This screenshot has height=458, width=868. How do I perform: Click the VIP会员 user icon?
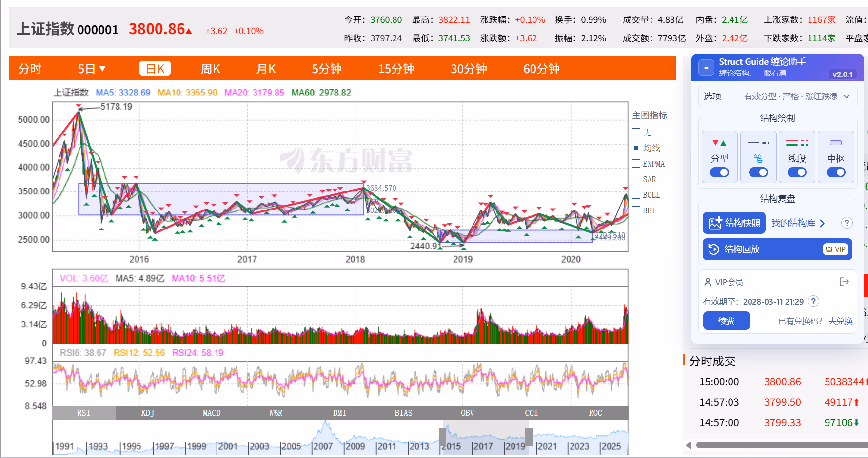click(x=708, y=282)
